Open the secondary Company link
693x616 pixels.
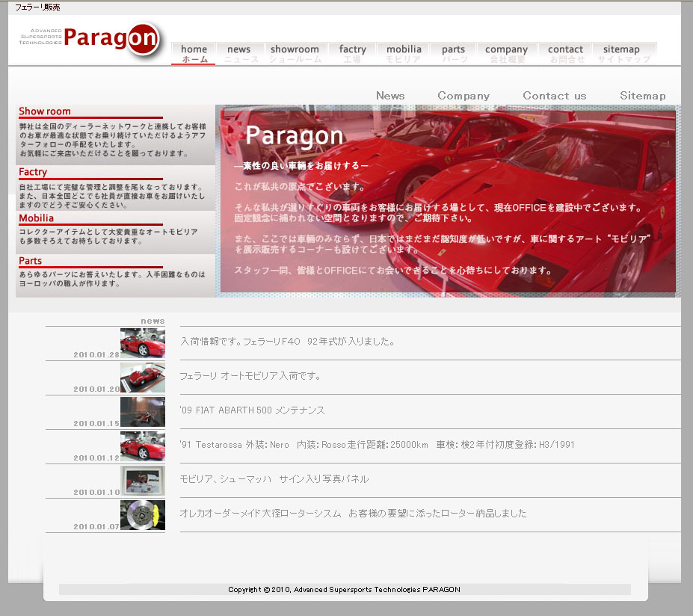tap(463, 96)
